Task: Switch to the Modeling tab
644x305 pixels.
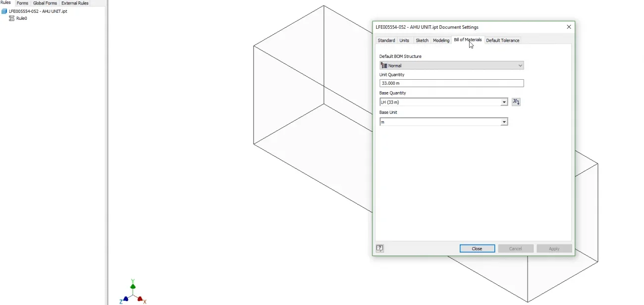Action: pyautogui.click(x=441, y=41)
